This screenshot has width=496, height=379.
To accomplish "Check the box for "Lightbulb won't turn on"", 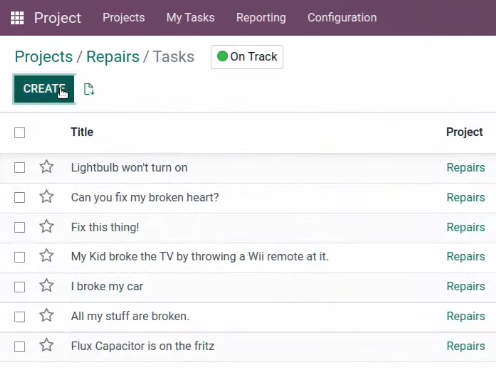I will [x=19, y=167].
